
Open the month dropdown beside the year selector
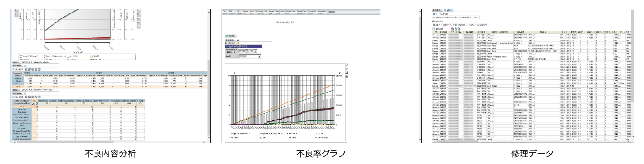click(253, 51)
